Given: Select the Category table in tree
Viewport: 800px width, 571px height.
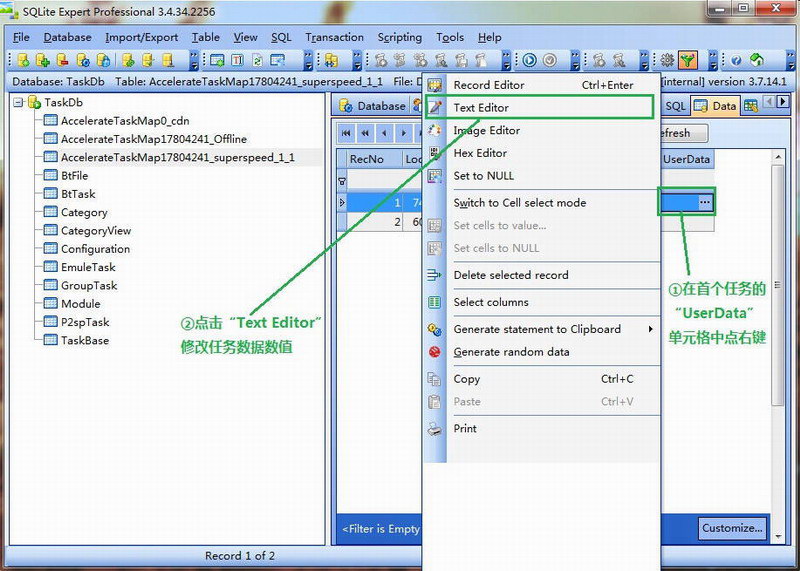Looking at the screenshot, I should click(x=84, y=212).
